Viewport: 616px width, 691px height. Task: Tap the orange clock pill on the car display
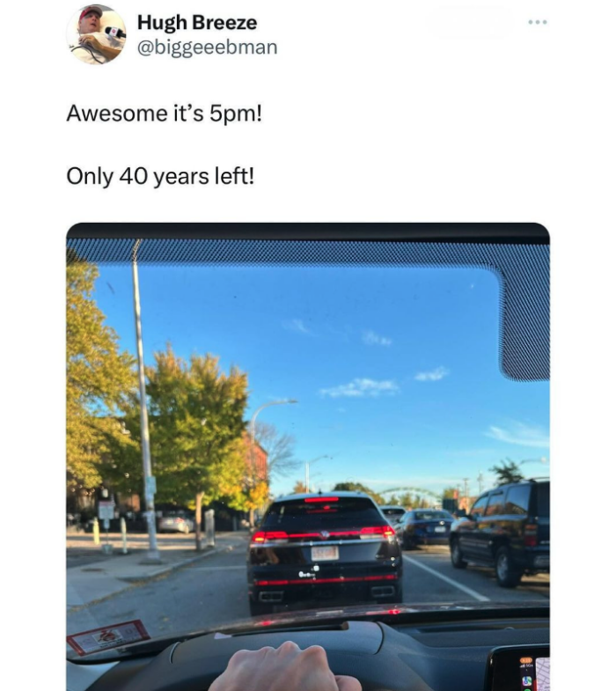click(x=526, y=660)
